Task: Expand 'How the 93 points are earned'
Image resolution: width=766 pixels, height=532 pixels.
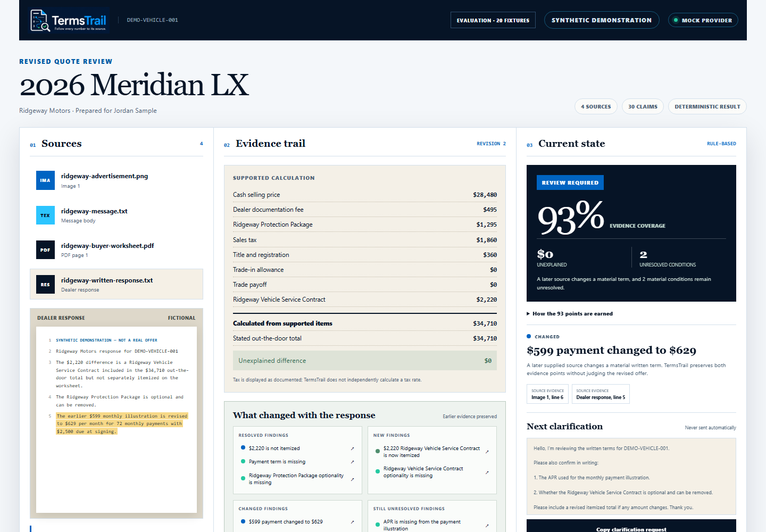Action: point(570,314)
